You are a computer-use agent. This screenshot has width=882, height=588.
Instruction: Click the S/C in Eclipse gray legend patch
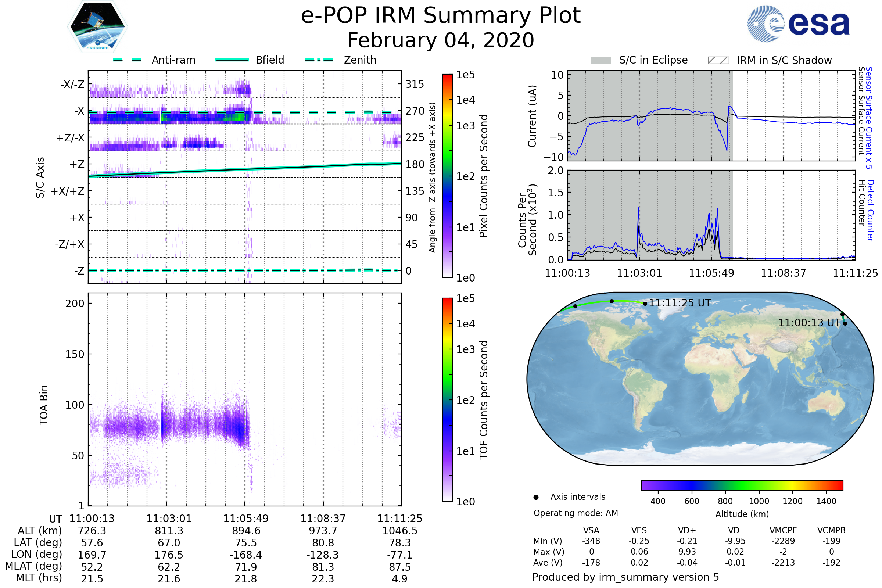coord(600,60)
